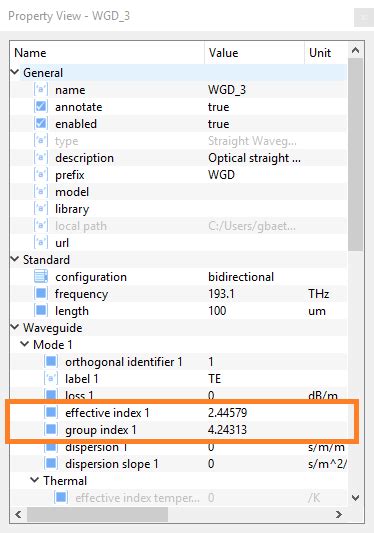
Task: Collapse the Waveguide section
Action: (15, 327)
